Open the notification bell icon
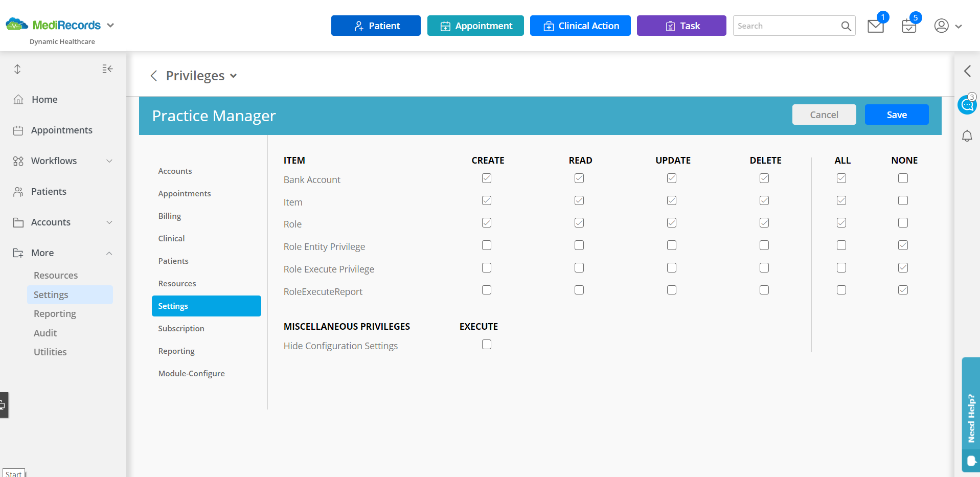 (x=967, y=136)
